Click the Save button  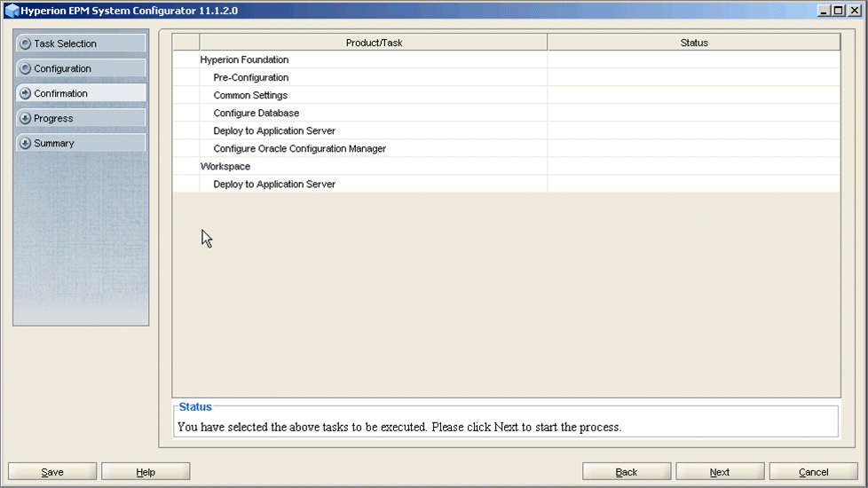coord(52,471)
